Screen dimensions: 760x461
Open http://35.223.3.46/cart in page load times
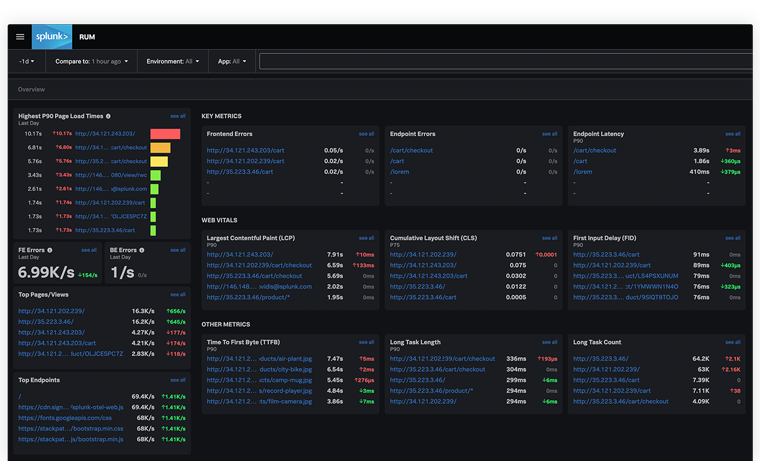[x=105, y=230]
